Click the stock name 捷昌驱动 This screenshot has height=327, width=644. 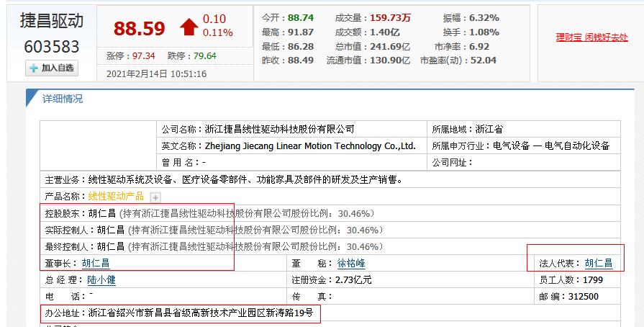(52, 21)
